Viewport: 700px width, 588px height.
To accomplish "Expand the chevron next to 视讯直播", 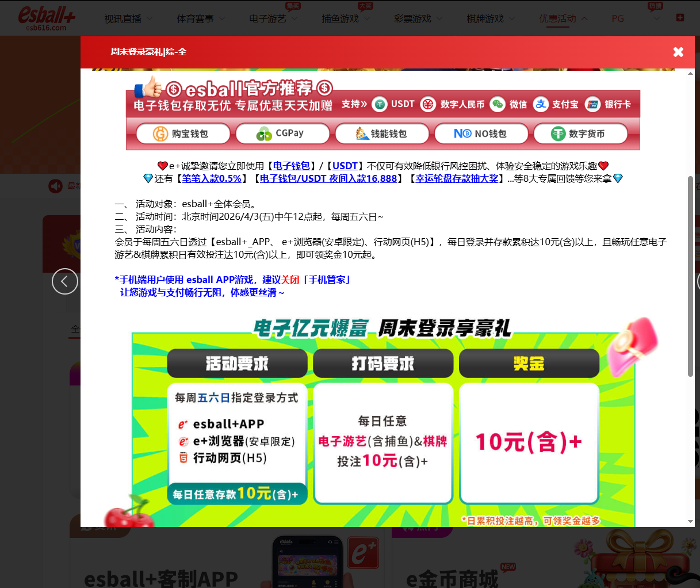I will coord(150,18).
